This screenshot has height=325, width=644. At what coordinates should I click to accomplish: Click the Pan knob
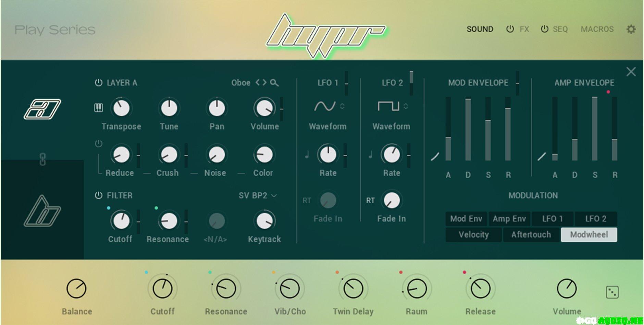pyautogui.click(x=217, y=108)
